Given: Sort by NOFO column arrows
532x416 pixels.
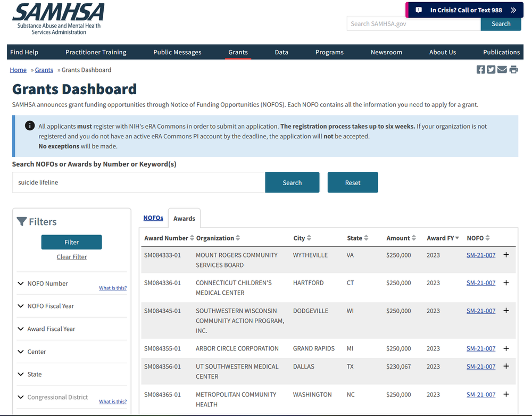Looking at the screenshot, I should 487,238.
